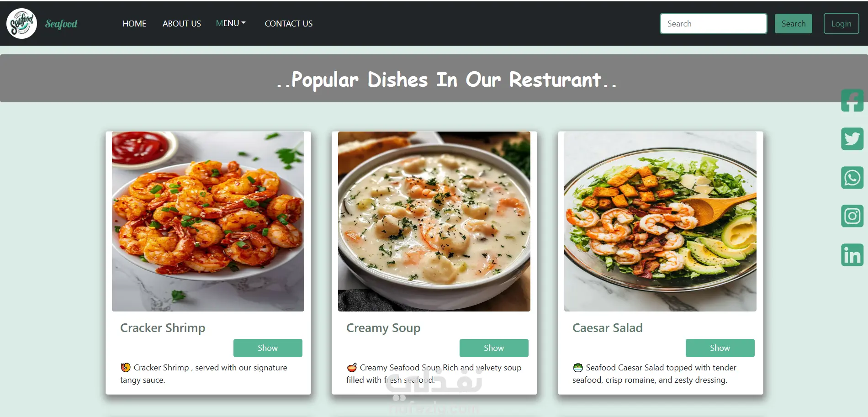This screenshot has height=417, width=868.
Task: Open the Instagram social icon
Action: tap(852, 216)
